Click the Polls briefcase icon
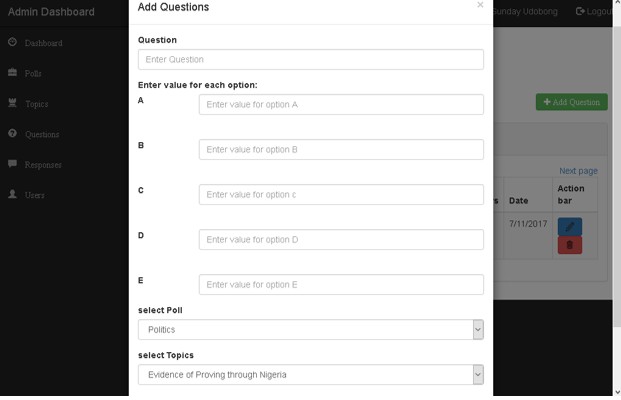621x400 pixels. 12,72
